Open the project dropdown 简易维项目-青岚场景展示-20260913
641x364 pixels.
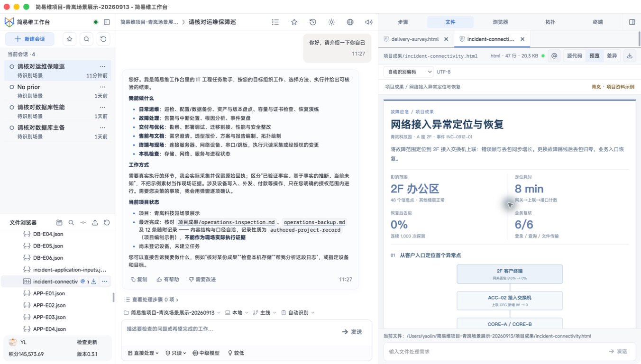tap(172, 313)
